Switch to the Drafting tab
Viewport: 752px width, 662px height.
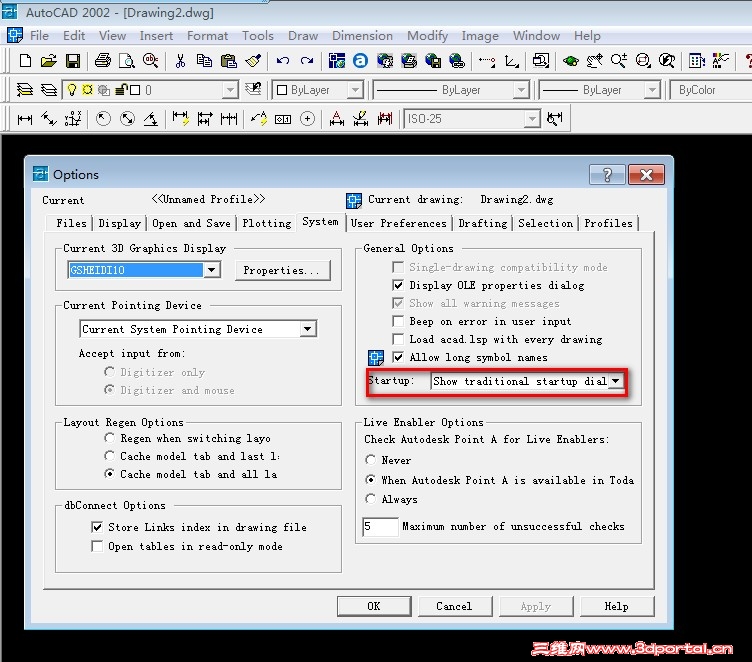[482, 223]
